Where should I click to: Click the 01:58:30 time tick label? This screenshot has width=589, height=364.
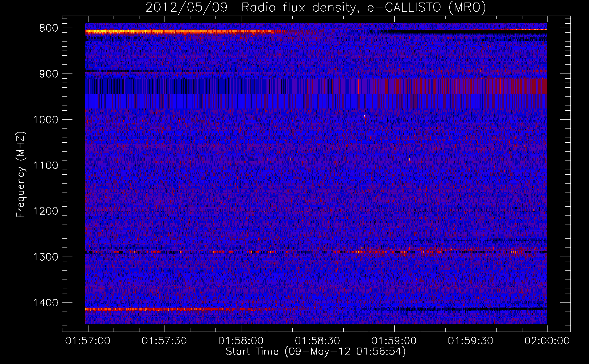tap(317, 341)
